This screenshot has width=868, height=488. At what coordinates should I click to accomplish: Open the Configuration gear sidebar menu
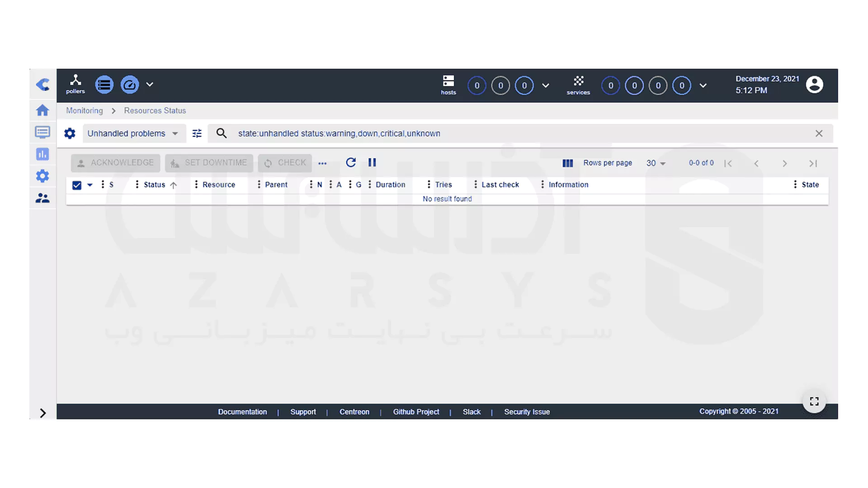(x=42, y=176)
